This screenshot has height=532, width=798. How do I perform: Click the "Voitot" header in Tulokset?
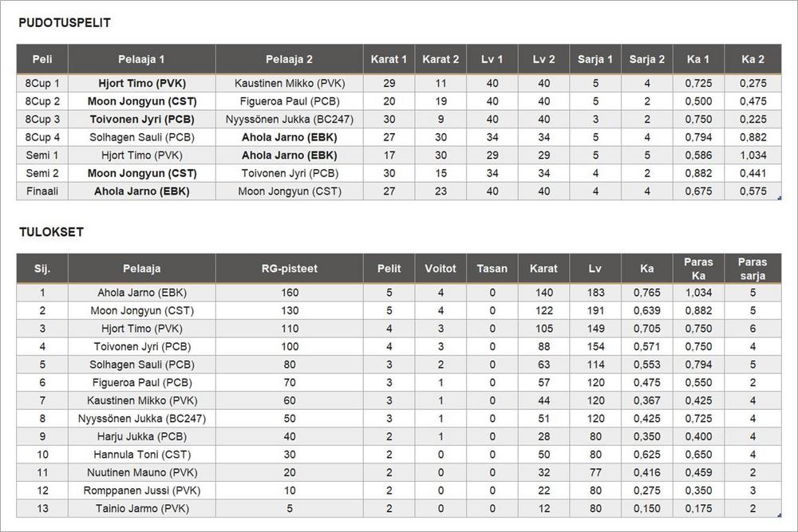(440, 269)
